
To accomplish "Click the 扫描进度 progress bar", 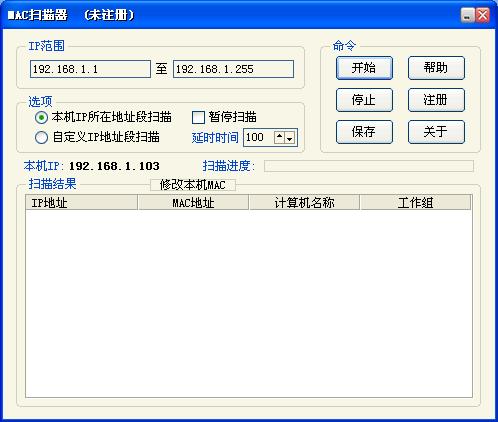I will (x=369, y=166).
